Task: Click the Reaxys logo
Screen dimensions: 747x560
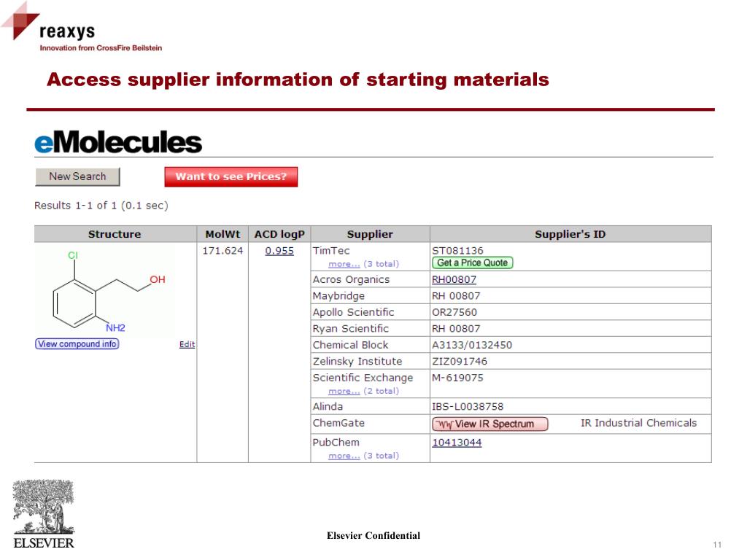Action: coord(81,28)
